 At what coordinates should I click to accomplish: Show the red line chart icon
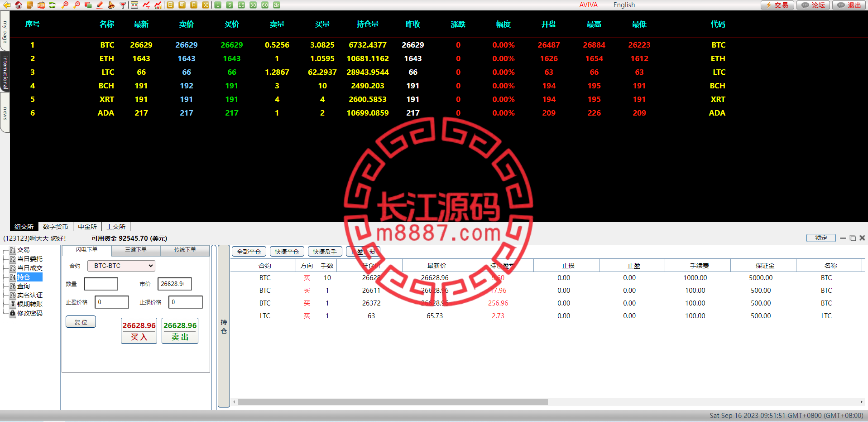pyautogui.click(x=146, y=5)
